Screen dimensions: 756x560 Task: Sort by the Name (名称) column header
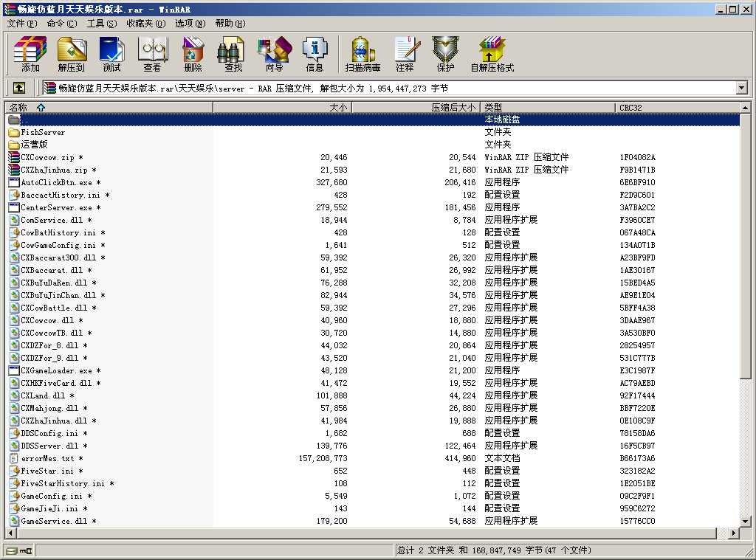pos(109,108)
